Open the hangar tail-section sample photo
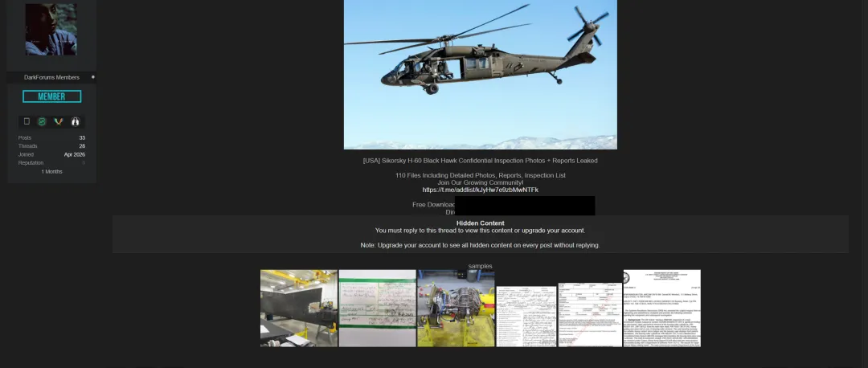Image resolution: width=868 pixels, height=368 pixels. click(299, 309)
